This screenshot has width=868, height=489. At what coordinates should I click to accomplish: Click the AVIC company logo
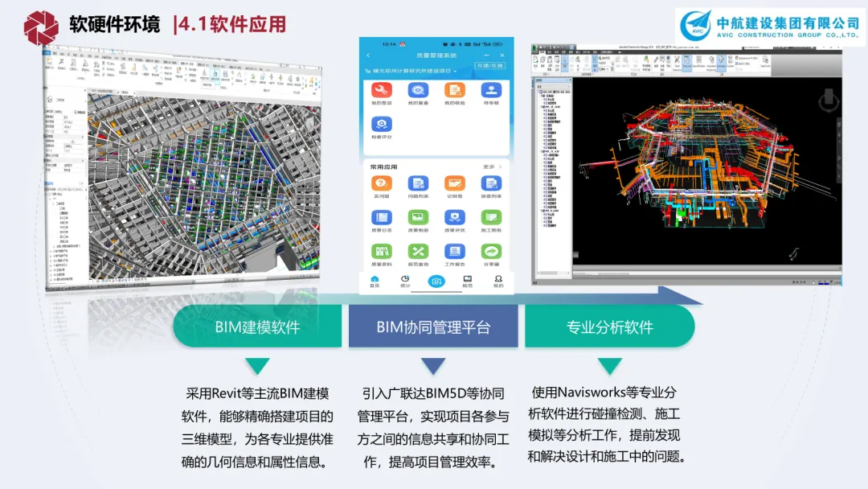point(769,25)
